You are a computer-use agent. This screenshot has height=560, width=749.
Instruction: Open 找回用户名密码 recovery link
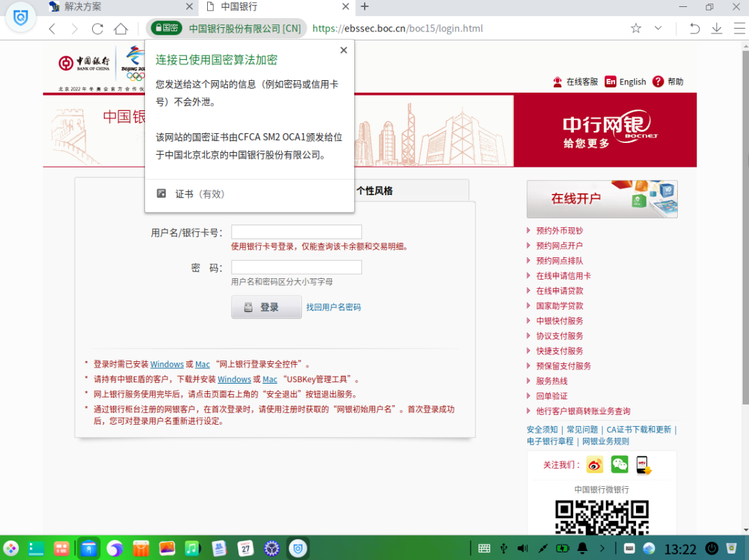[x=333, y=308]
